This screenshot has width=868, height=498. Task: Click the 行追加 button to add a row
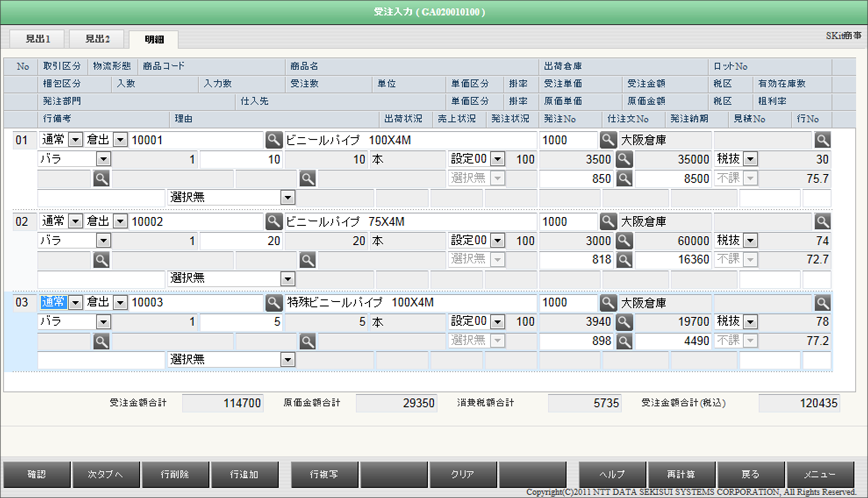tap(245, 475)
